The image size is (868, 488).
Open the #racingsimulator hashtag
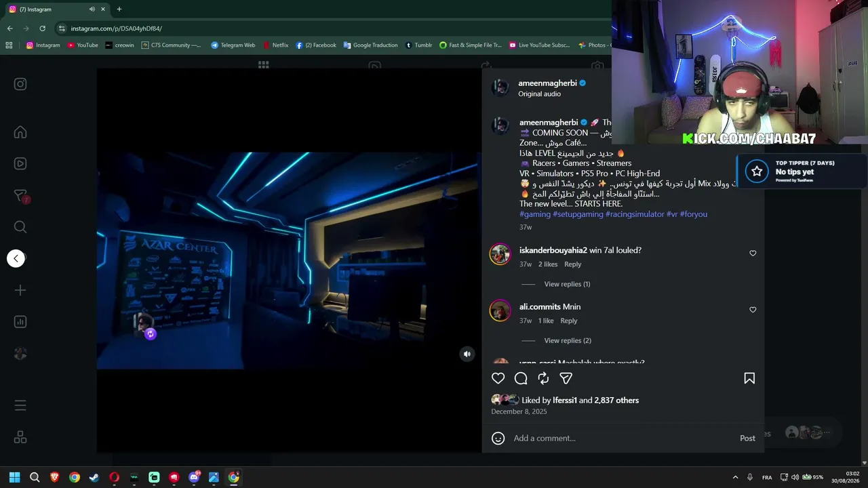pos(635,214)
